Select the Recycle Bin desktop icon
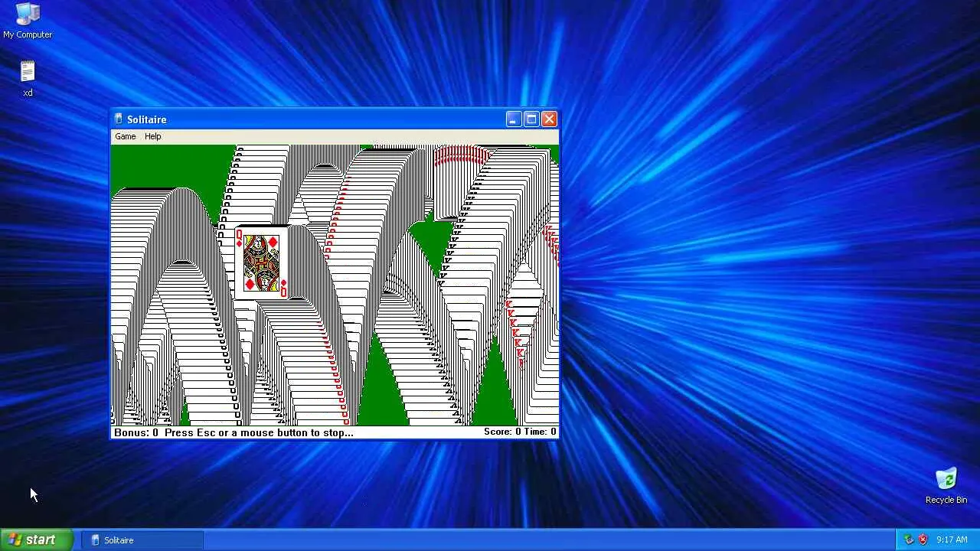The image size is (980, 551). (x=946, y=486)
